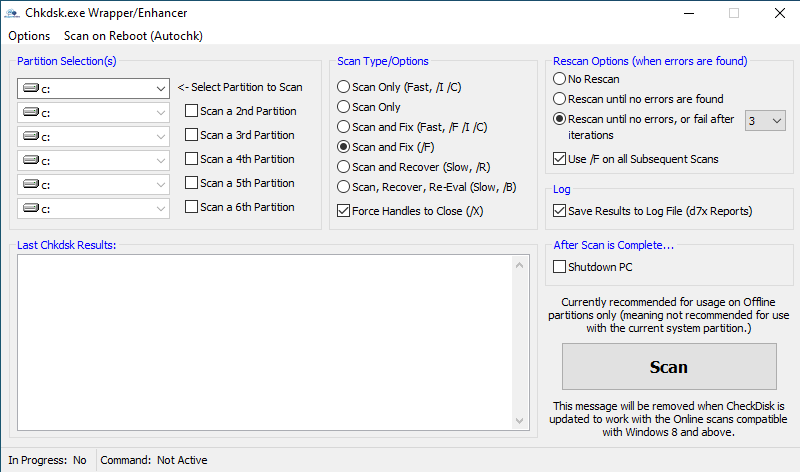Viewport: 800px width, 472px height.
Task: Click 'In Progress: No' status entry
Action: [x=47, y=460]
